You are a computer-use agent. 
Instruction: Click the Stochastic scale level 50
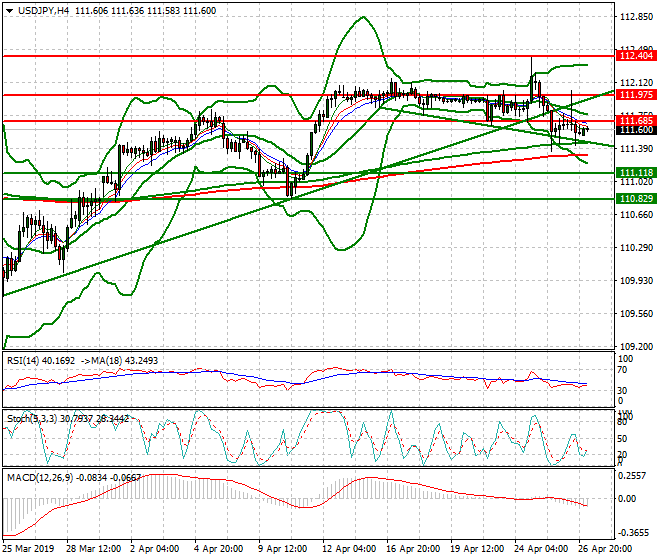coord(622,439)
